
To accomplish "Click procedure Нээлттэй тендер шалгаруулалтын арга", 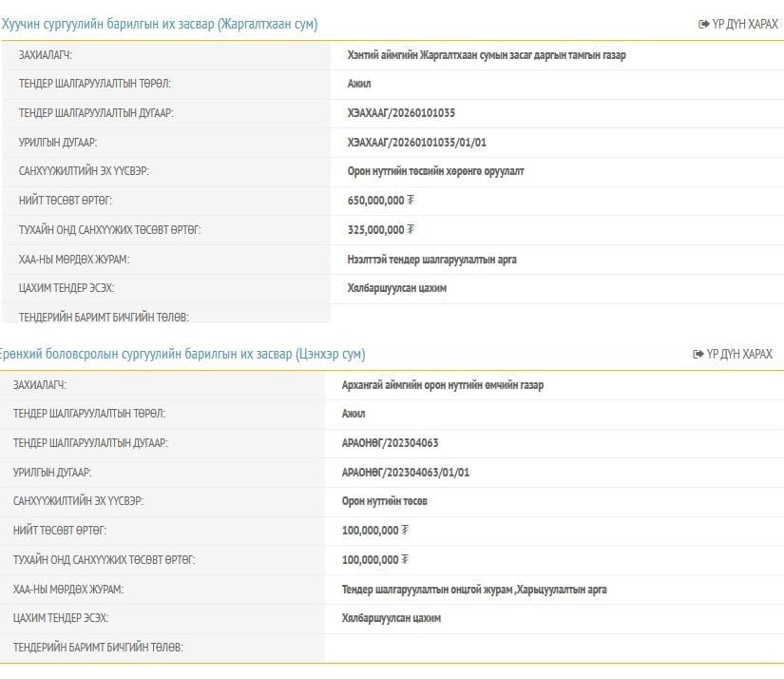I will tap(432, 259).
